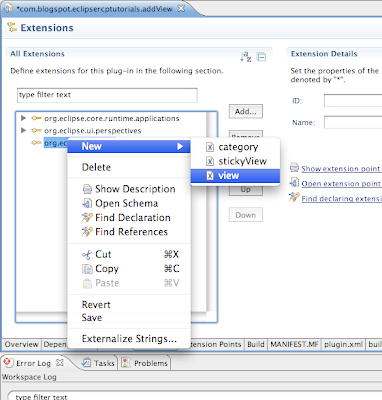Click the Up button

pos(246,190)
